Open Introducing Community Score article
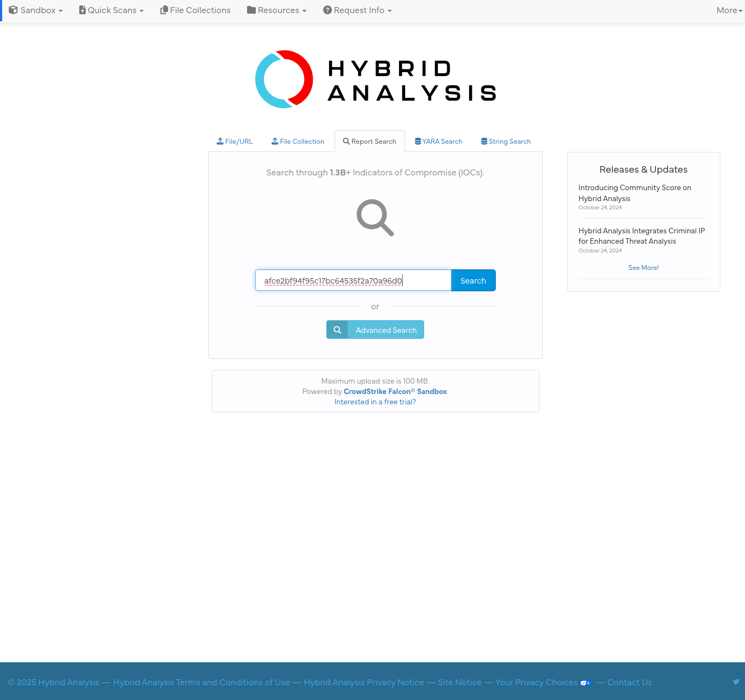This screenshot has height=700, width=745. coord(635,193)
